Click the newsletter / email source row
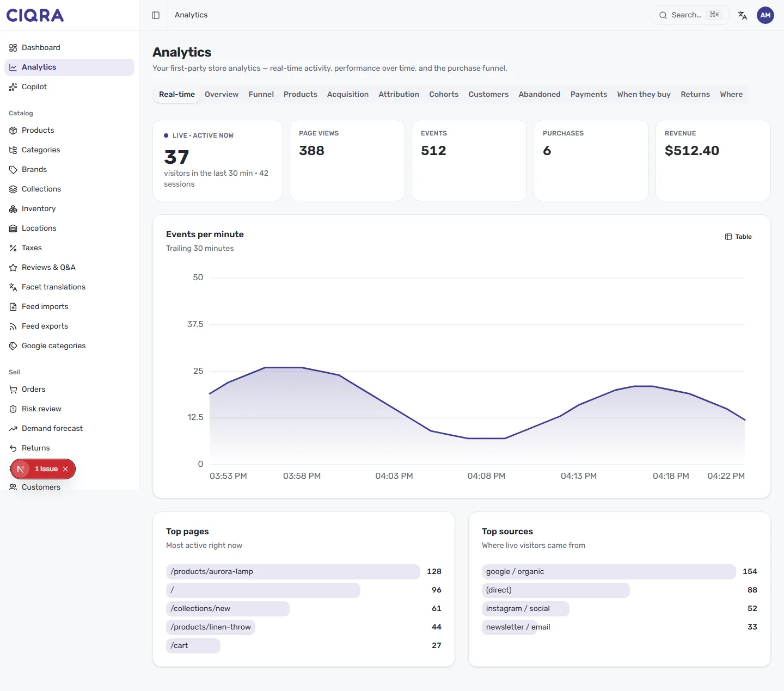 tap(620, 627)
